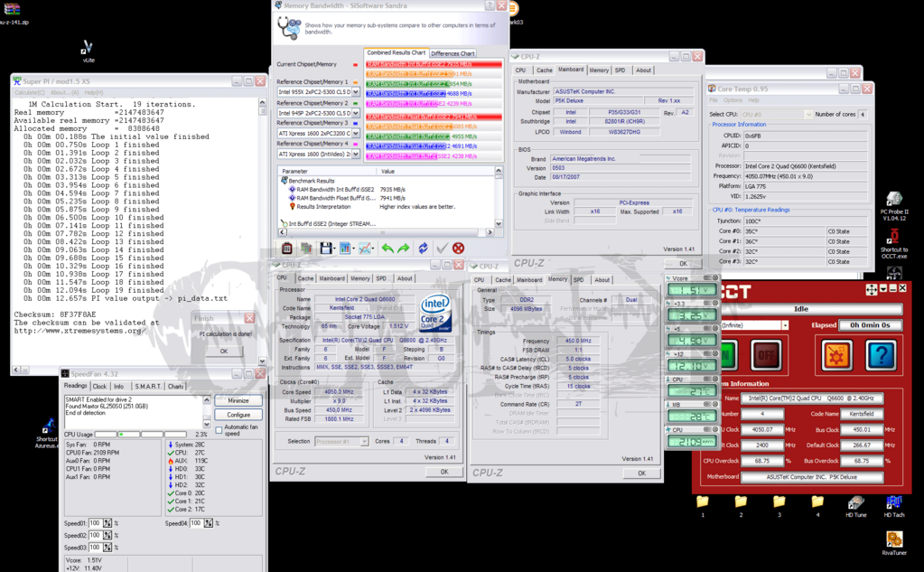924x572 pixels.
Task: Click the Sandra copy results icon
Action: click(306, 248)
